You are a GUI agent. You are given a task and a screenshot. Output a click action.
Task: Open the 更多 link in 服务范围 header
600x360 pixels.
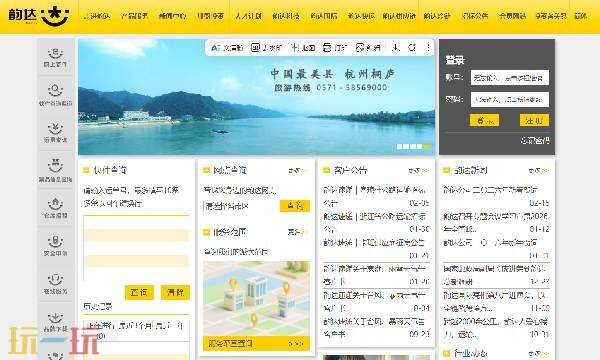tap(298, 232)
